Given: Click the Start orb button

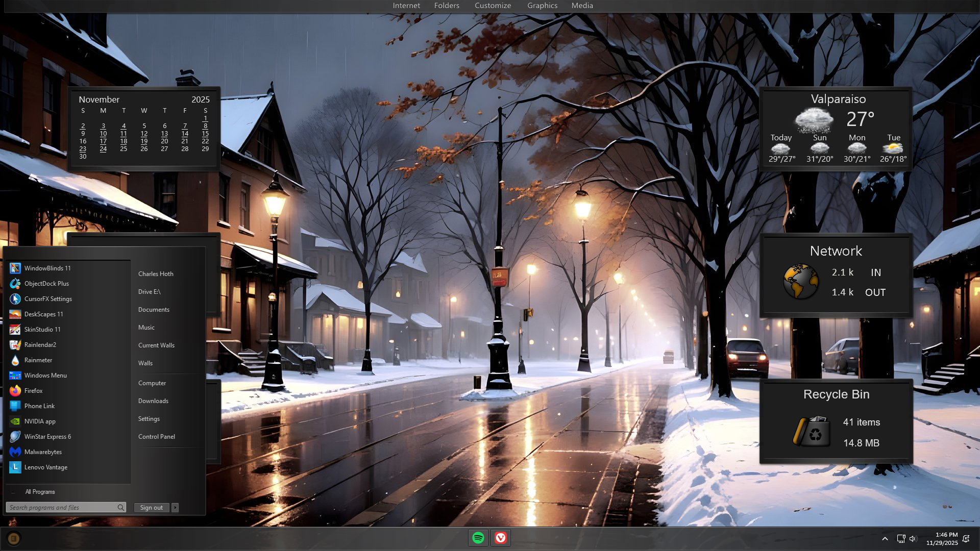Looking at the screenshot, I should (x=14, y=538).
